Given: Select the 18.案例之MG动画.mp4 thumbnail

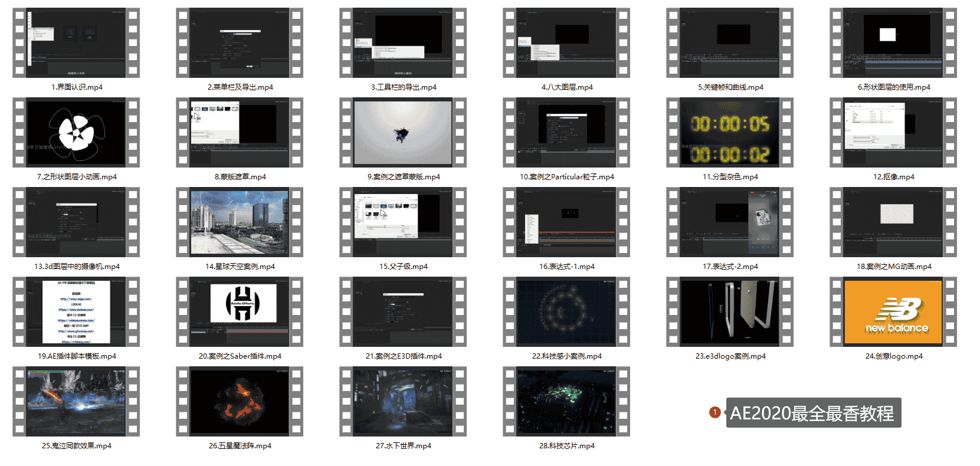Looking at the screenshot, I should [x=893, y=222].
